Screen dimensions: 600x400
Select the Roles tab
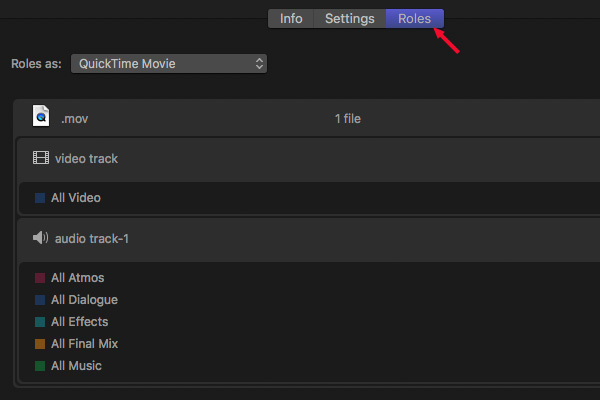coord(415,18)
